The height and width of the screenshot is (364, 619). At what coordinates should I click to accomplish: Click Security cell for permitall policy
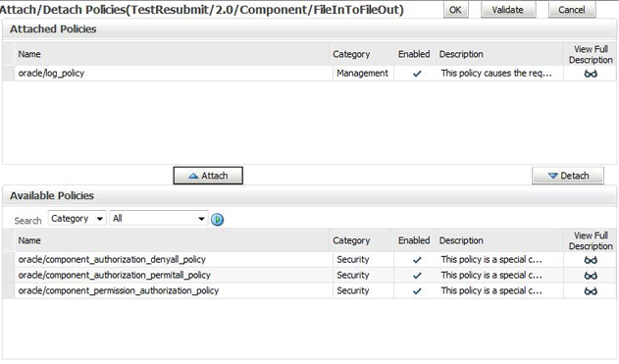click(x=363, y=275)
